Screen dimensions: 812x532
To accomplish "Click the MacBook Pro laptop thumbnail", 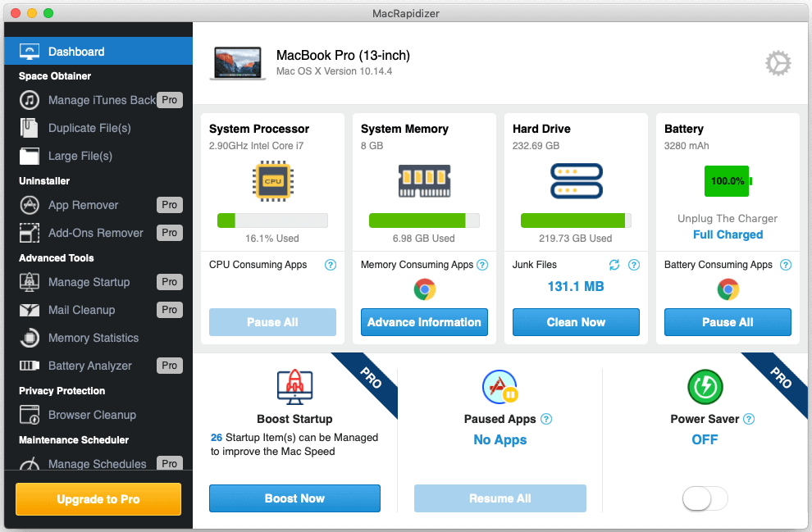I will pyautogui.click(x=238, y=63).
